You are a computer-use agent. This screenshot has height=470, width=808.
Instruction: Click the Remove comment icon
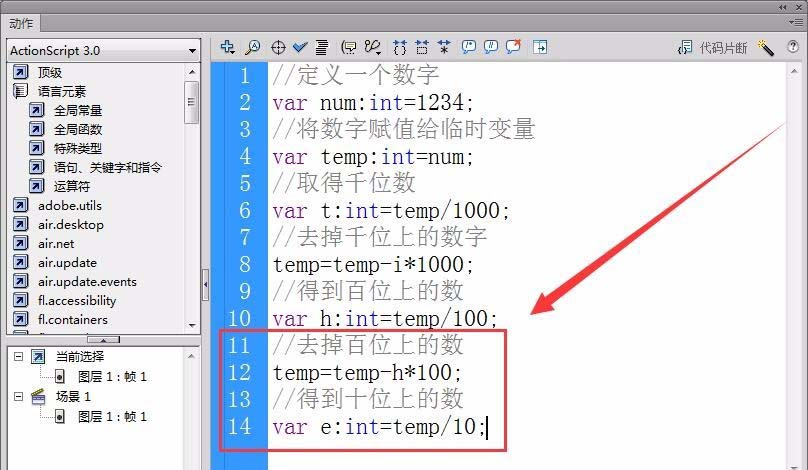pos(513,47)
